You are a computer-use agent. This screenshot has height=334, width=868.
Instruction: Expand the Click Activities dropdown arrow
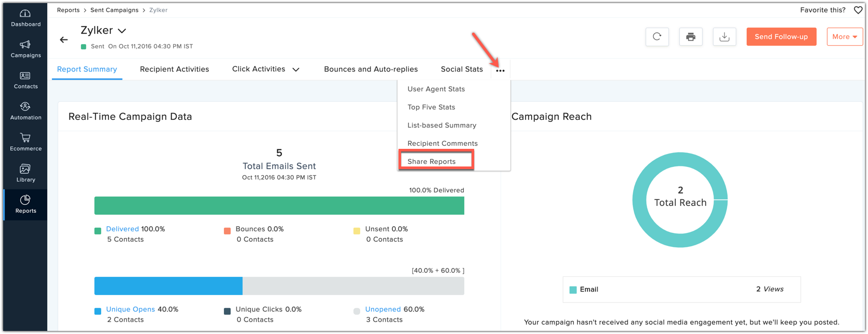pos(296,69)
